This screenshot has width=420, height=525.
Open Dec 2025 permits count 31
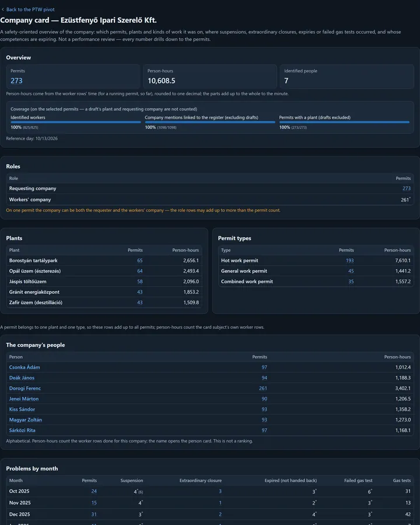coord(94,514)
